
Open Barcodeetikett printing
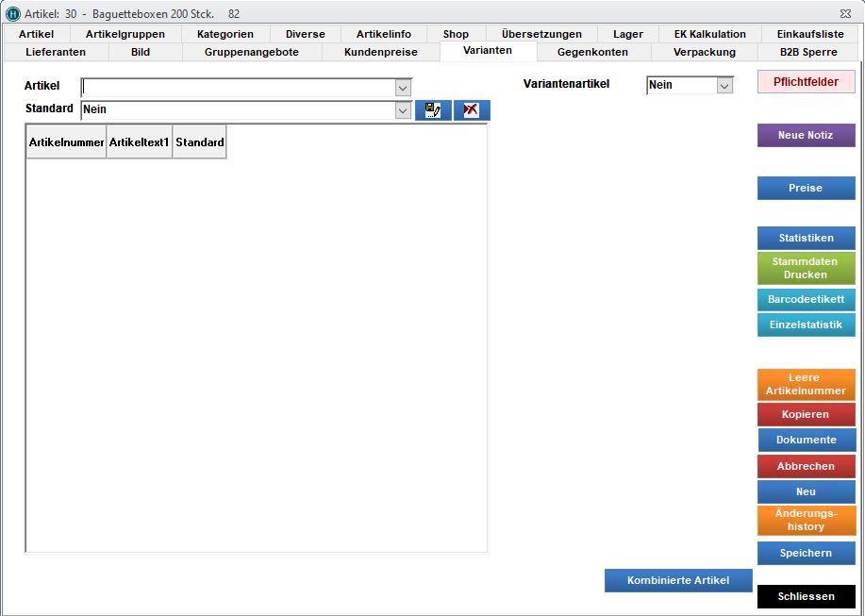(806, 299)
